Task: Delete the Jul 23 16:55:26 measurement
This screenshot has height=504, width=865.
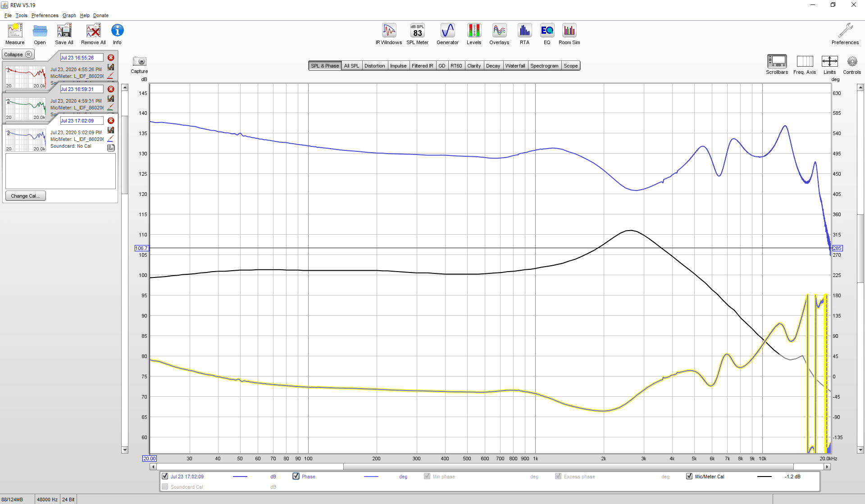Action: point(111,58)
